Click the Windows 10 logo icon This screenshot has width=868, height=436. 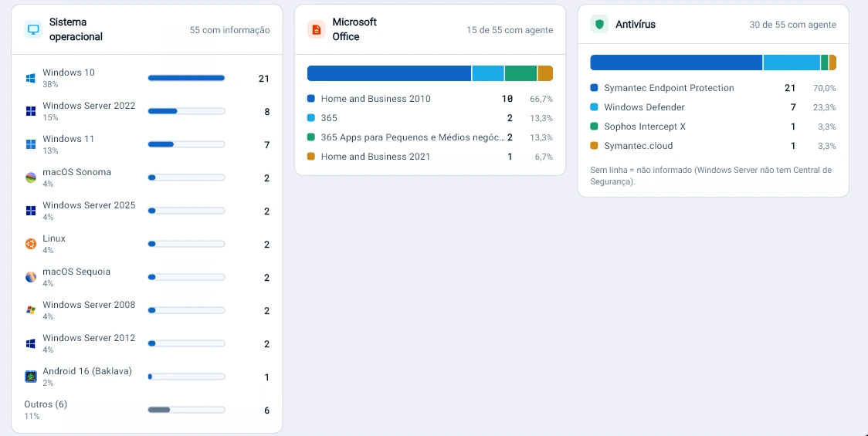(x=31, y=78)
